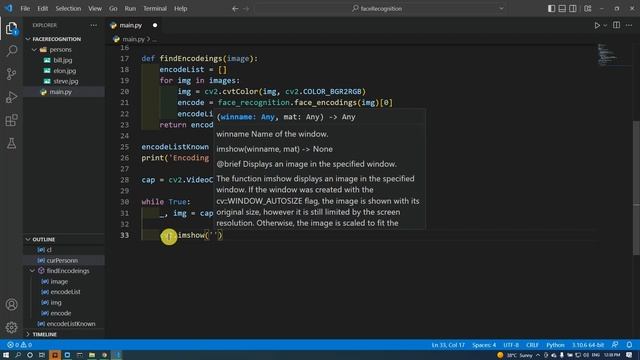This screenshot has height=360, width=640.
Task: Open Explorer Views and More Actions ellipsis
Action: click(x=94, y=25)
